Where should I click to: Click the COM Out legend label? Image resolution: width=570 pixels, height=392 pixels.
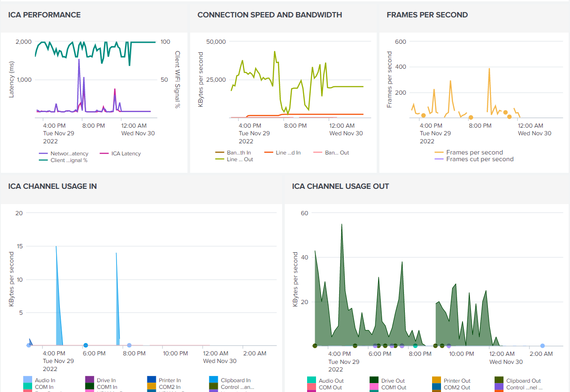coord(330,388)
